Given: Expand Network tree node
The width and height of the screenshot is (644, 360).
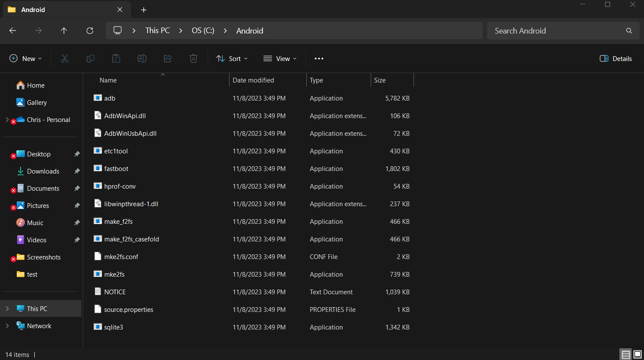Looking at the screenshot, I should (7, 326).
